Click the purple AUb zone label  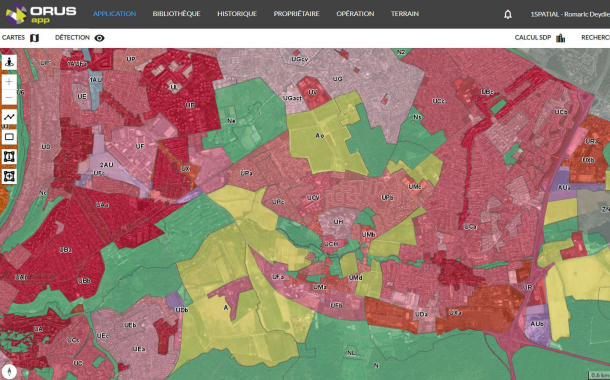[x=537, y=324]
